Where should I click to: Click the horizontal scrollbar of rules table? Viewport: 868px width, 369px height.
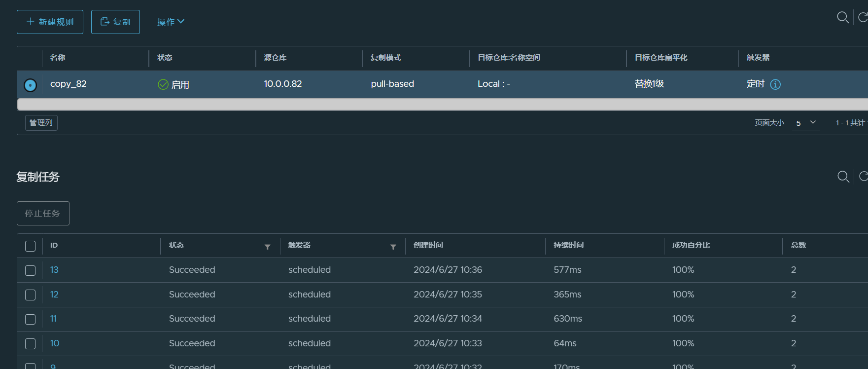442,104
